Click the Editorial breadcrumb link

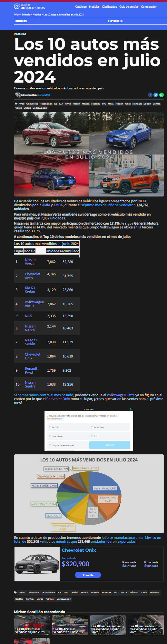(26, 15)
